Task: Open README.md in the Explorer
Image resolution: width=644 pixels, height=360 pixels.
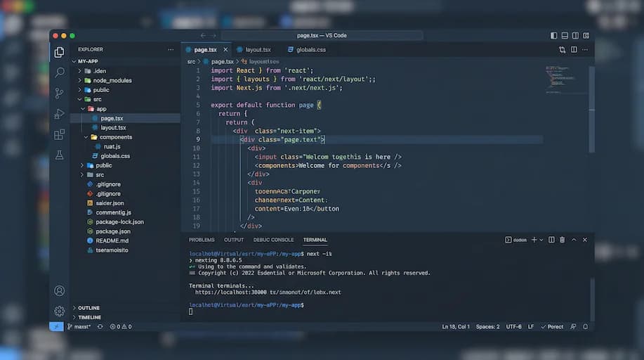Action: click(112, 240)
